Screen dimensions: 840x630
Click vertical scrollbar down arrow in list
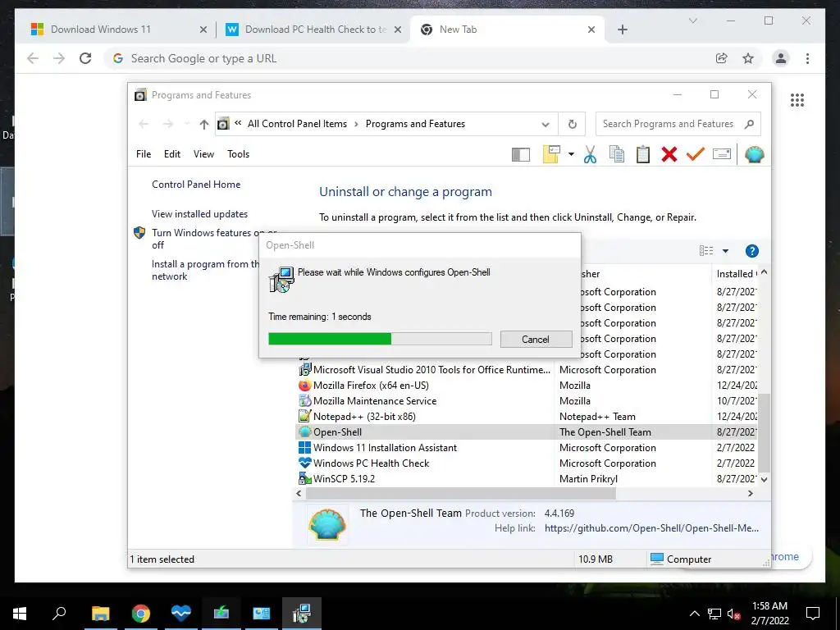pos(765,479)
